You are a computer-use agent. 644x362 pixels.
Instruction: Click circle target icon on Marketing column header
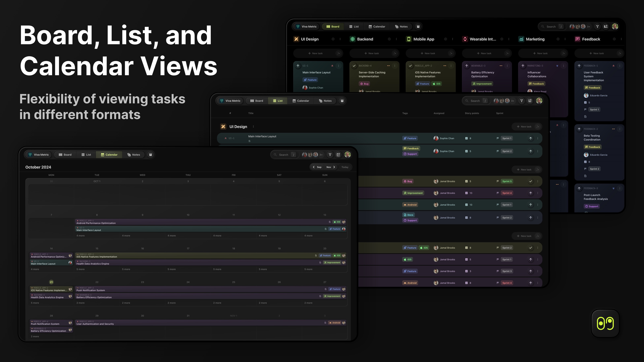point(558,39)
